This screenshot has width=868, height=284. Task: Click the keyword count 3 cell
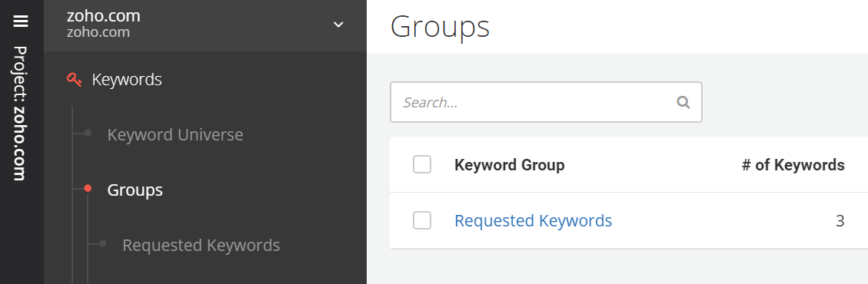[840, 221]
